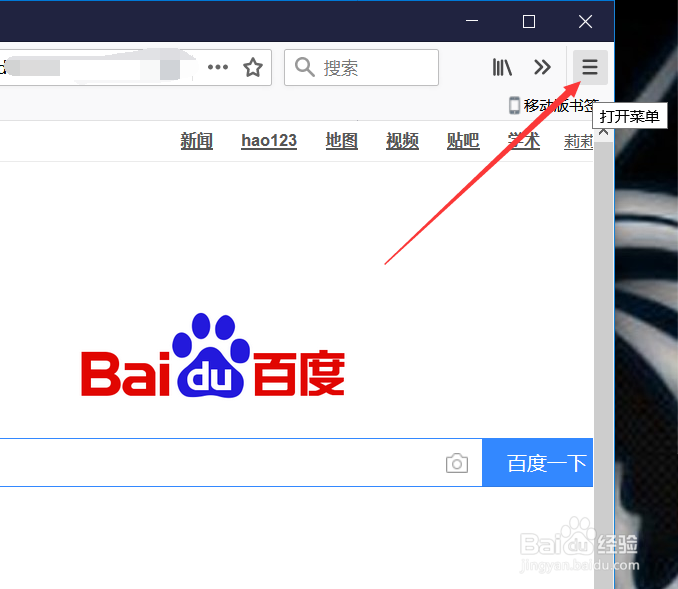Image resolution: width=678 pixels, height=589 pixels.
Task: Focus the 搜索 search box
Action: click(x=361, y=67)
